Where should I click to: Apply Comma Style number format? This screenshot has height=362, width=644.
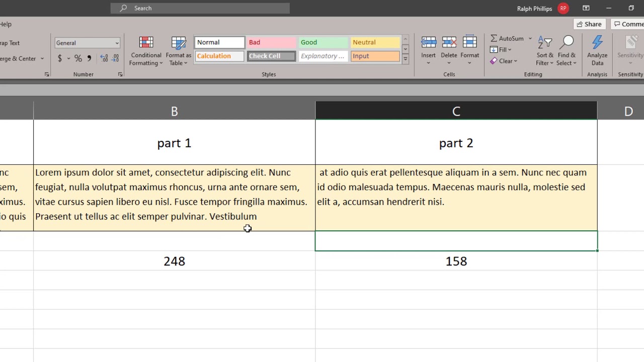[x=89, y=58]
